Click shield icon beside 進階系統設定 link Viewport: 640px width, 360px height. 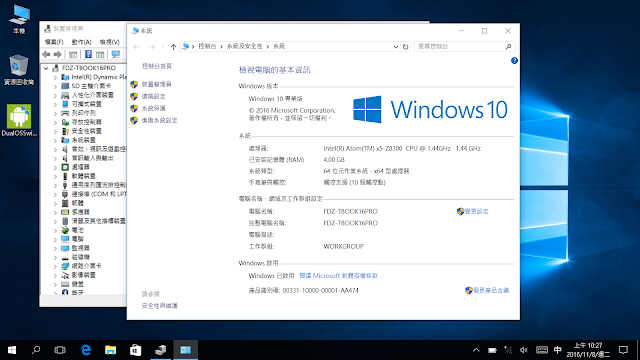click(x=134, y=120)
